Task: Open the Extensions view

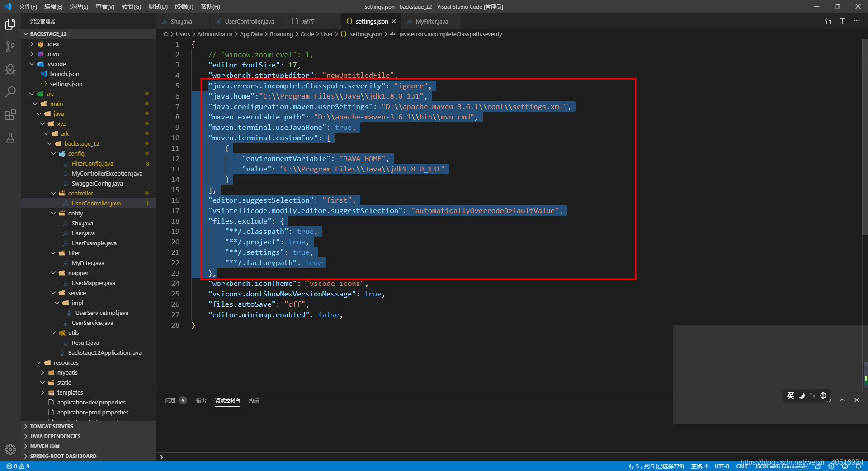Action: (x=10, y=115)
